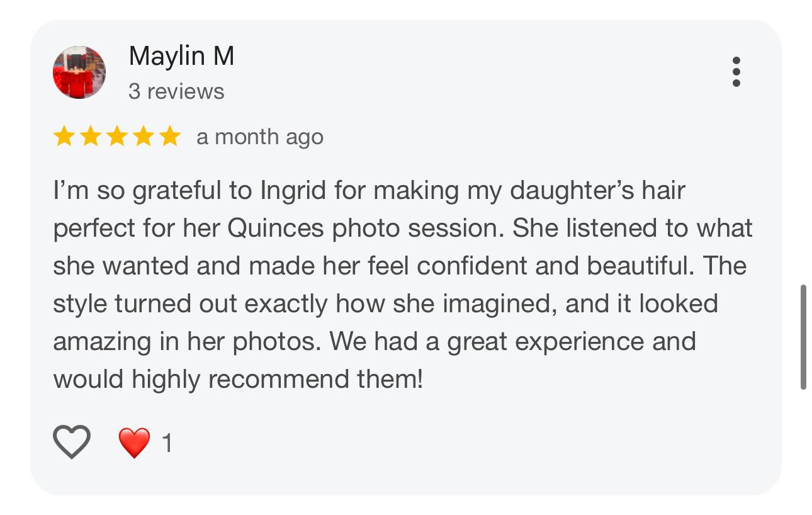812x515 pixels.
Task: Click the second rating star
Action: (90, 137)
